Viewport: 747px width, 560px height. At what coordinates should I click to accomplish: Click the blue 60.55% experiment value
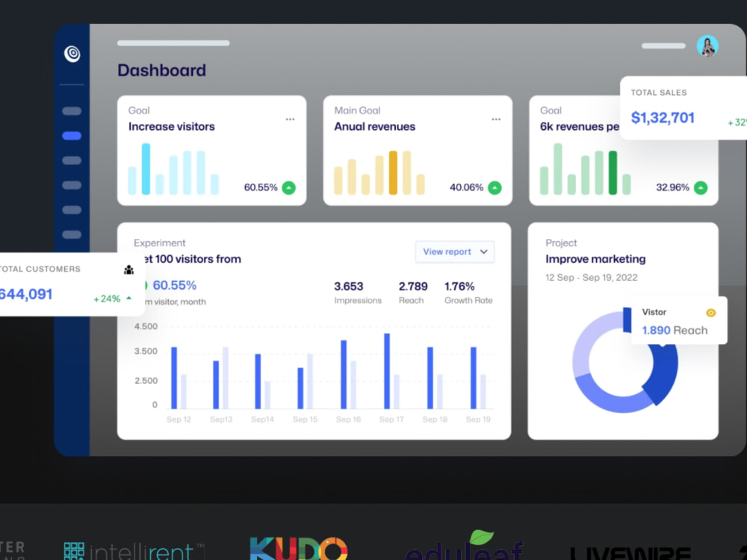coord(174,285)
